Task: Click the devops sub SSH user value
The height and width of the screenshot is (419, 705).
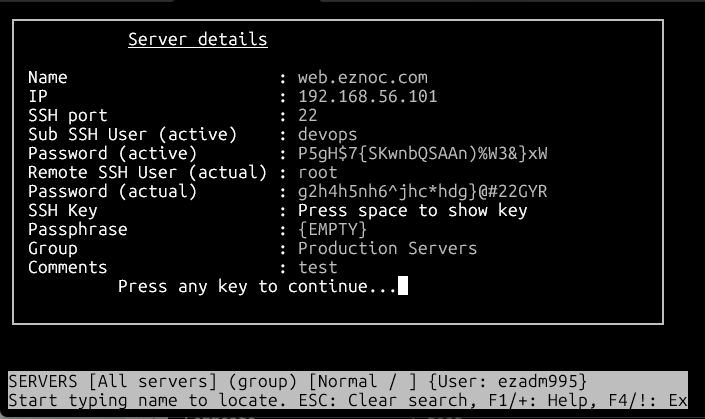Action: click(327, 135)
